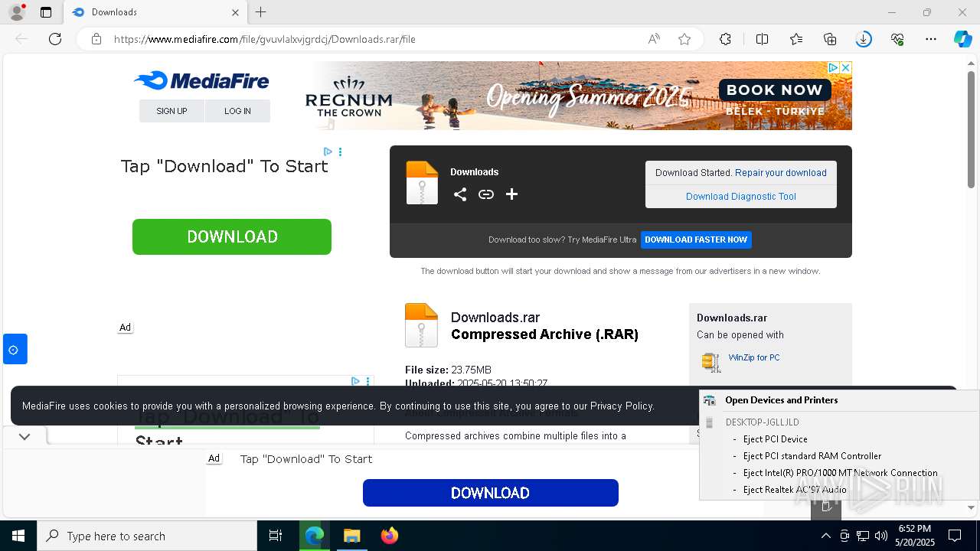Open the Collections icon
The image size is (980, 551).
coord(830,39)
